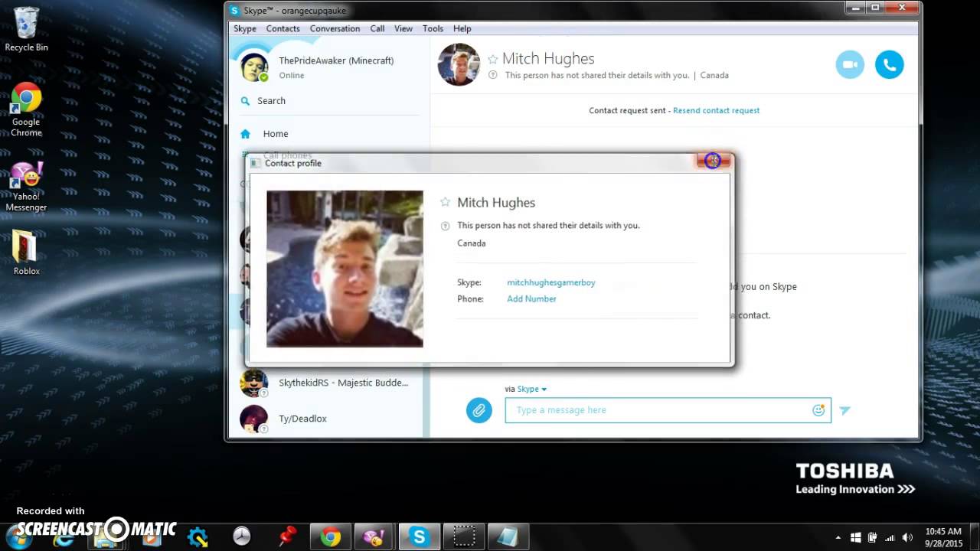Open the Tools menu
980x551 pixels.
click(x=433, y=28)
